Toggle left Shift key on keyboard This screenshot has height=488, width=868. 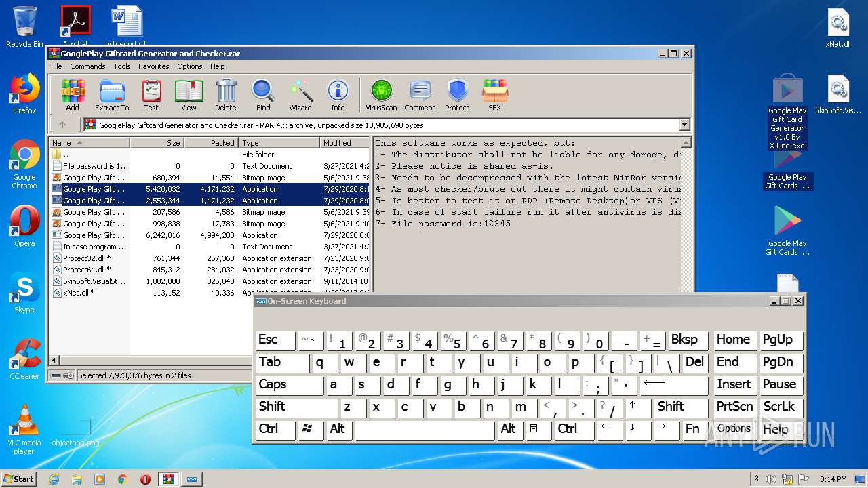point(296,407)
